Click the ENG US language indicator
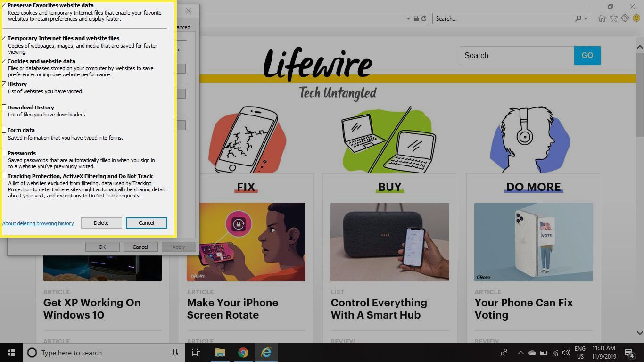This screenshot has height=362, width=644. (x=580, y=353)
